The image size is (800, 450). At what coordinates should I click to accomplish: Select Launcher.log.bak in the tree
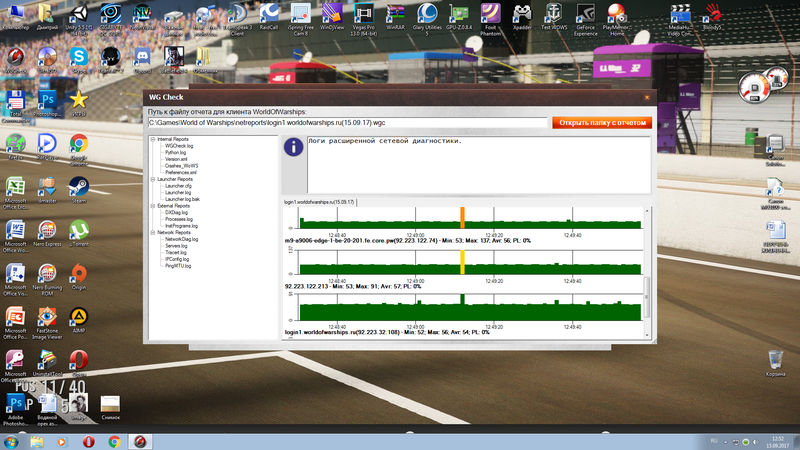point(183,199)
